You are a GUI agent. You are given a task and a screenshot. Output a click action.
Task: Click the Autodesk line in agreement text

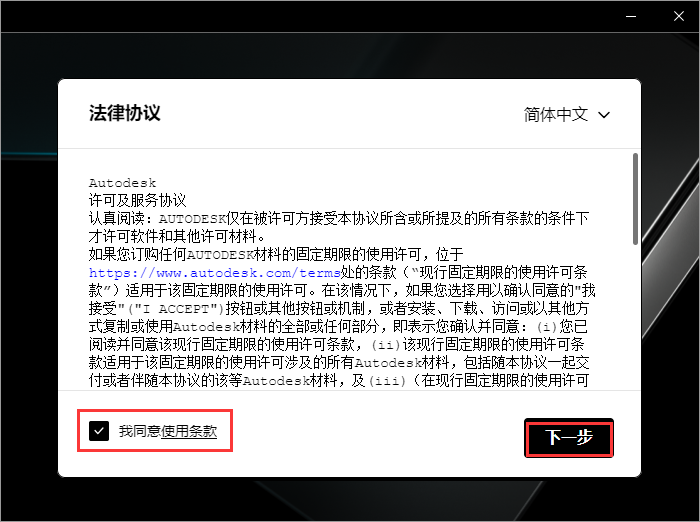point(123,183)
